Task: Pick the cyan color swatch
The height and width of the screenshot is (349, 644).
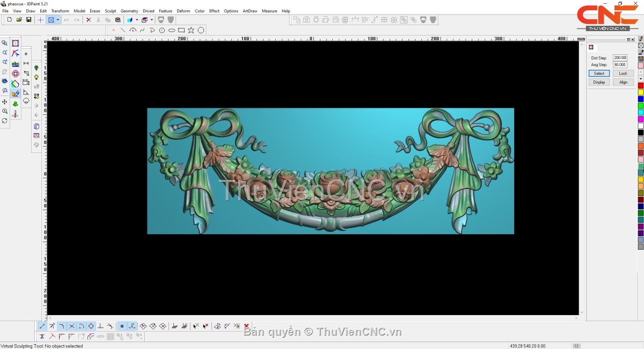Action: pos(641,113)
